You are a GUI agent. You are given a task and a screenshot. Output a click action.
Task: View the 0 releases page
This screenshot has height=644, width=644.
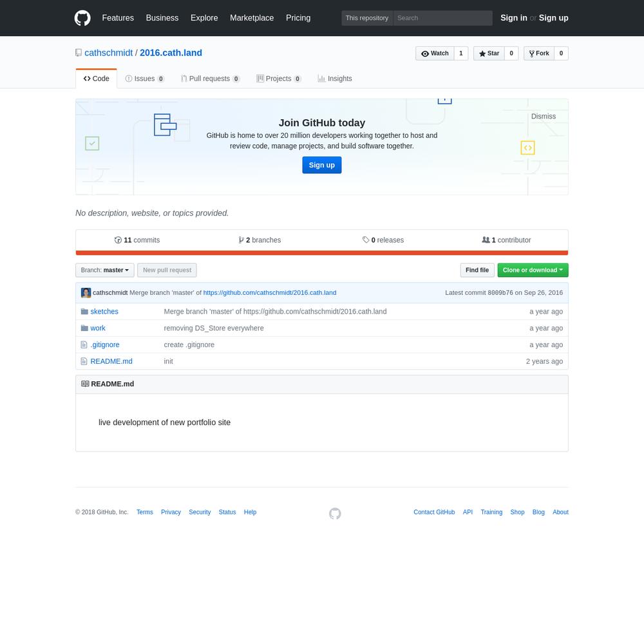(383, 240)
